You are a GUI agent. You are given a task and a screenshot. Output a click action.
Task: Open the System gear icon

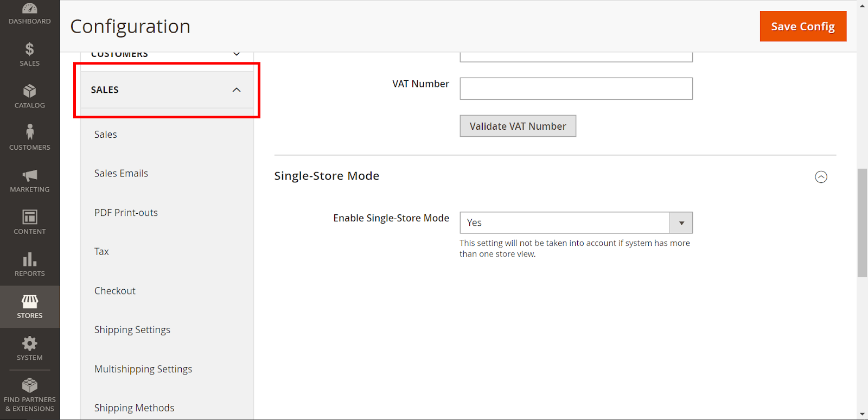[x=30, y=343]
